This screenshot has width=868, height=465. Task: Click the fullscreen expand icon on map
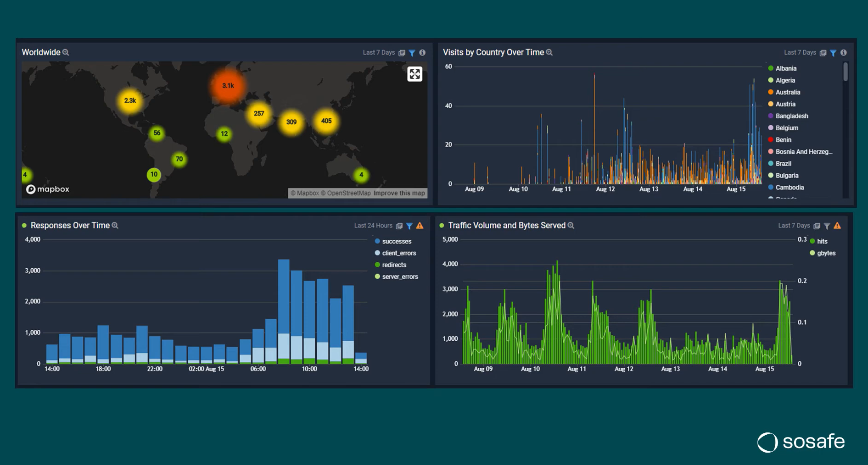point(414,74)
